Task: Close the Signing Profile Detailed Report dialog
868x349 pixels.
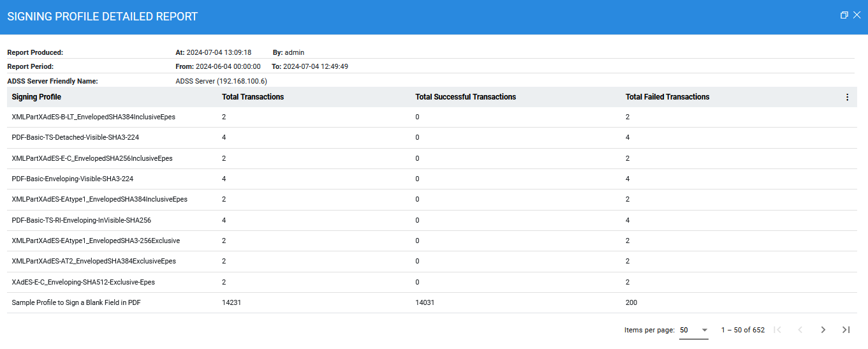Action: pos(857,15)
